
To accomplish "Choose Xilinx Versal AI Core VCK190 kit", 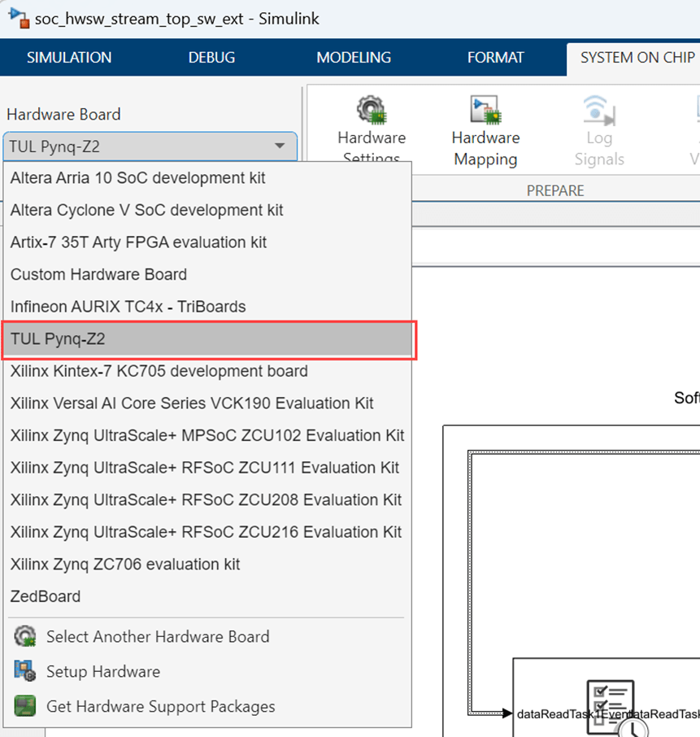I will pos(192,403).
